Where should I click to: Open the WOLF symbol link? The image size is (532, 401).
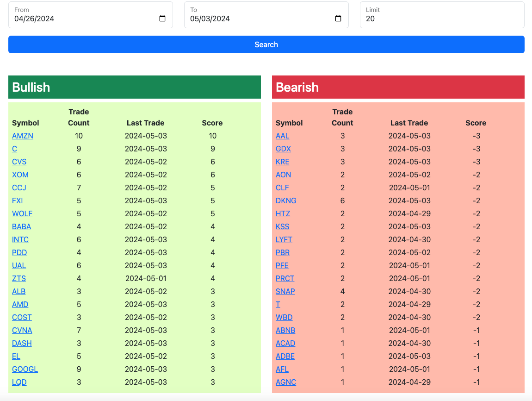click(x=22, y=213)
